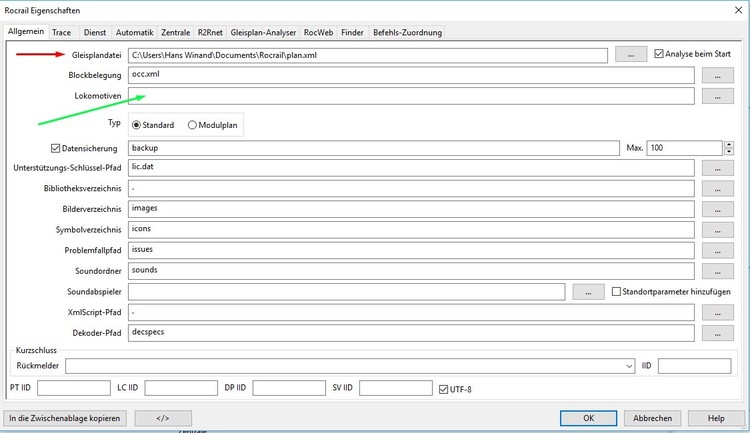Click the XML view </> button
750x433 pixels.
pos(163,418)
